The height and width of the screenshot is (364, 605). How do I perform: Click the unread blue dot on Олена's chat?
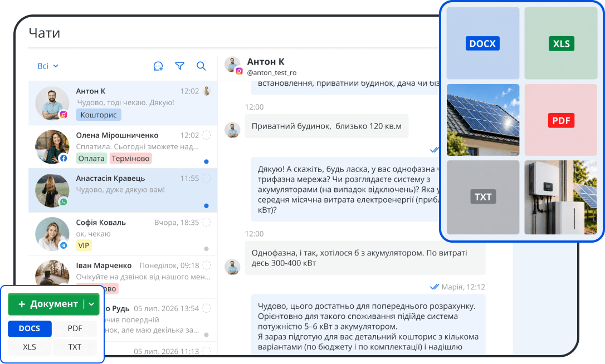[x=207, y=161]
